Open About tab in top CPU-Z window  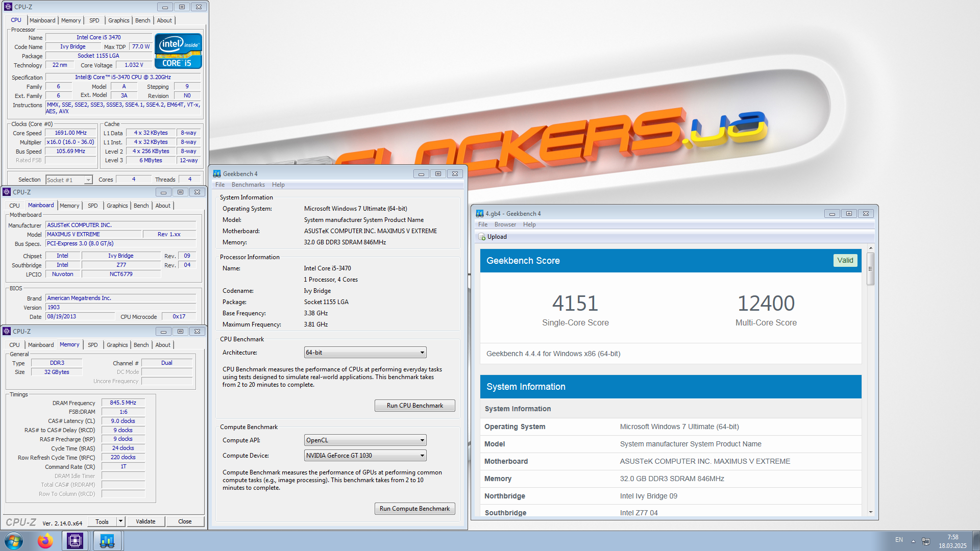[164, 20]
